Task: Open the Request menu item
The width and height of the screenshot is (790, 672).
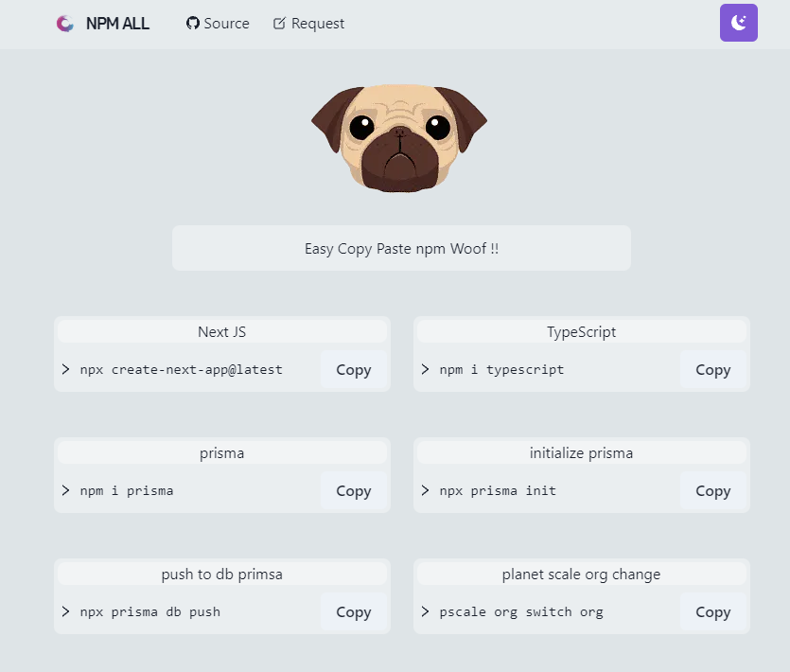Action: point(317,23)
